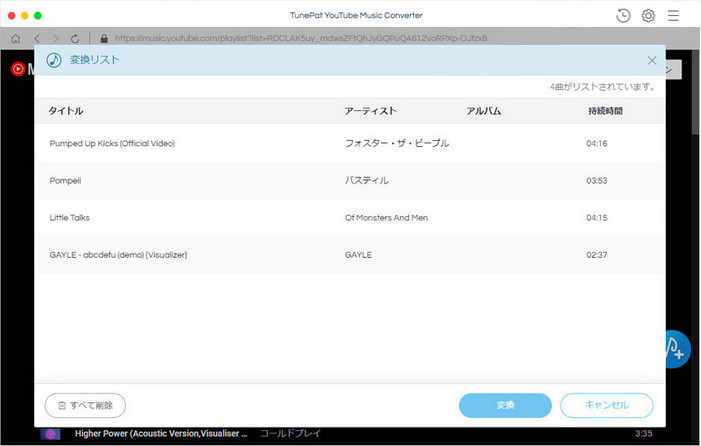The image size is (701, 446).
Task: Click the アーティスト column header
Action: pyautogui.click(x=370, y=111)
